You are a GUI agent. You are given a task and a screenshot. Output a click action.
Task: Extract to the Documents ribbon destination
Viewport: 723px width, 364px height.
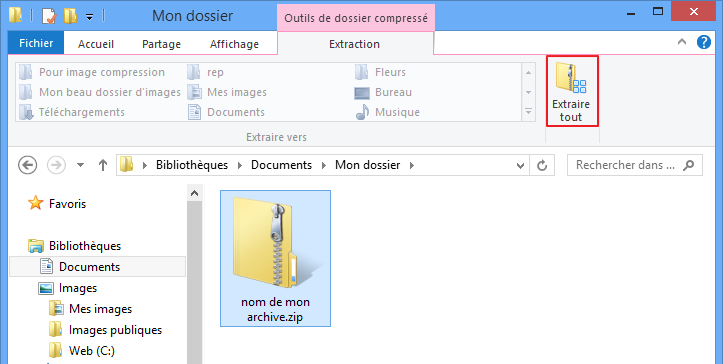tap(226, 112)
